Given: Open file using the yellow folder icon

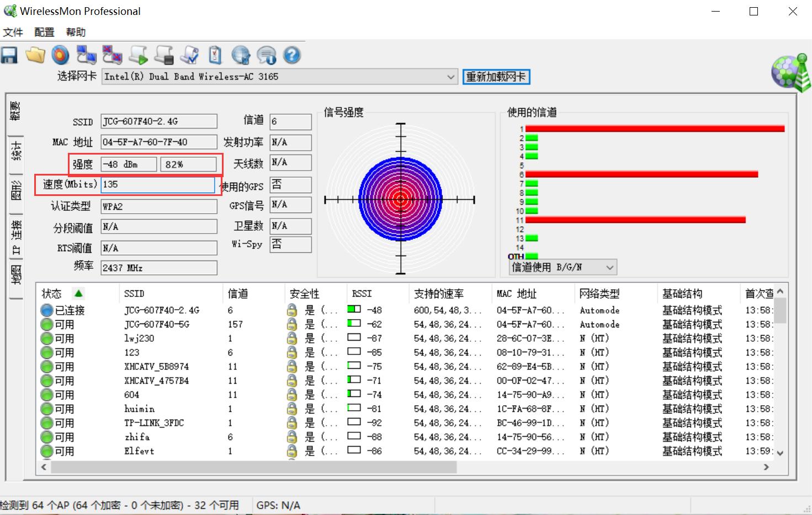Looking at the screenshot, I should pos(35,55).
